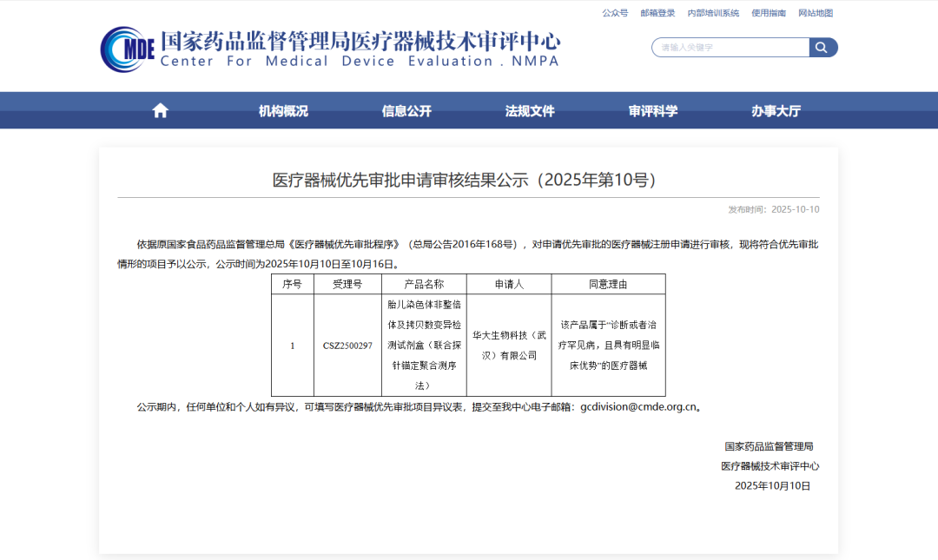Viewport: 938px width, 560px height.
Task: Click the magnifier search button
Action: click(823, 47)
